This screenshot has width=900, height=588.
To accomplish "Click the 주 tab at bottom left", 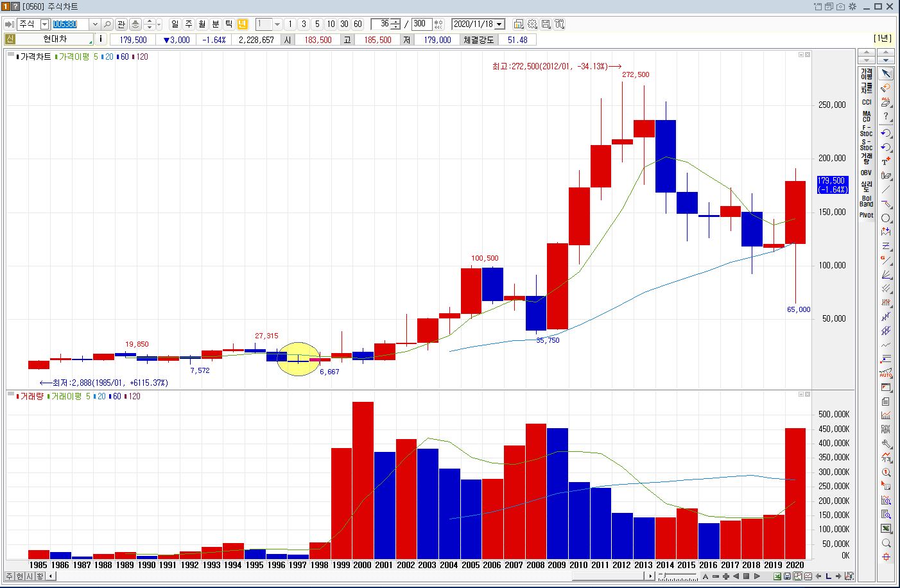I will 10,576.
